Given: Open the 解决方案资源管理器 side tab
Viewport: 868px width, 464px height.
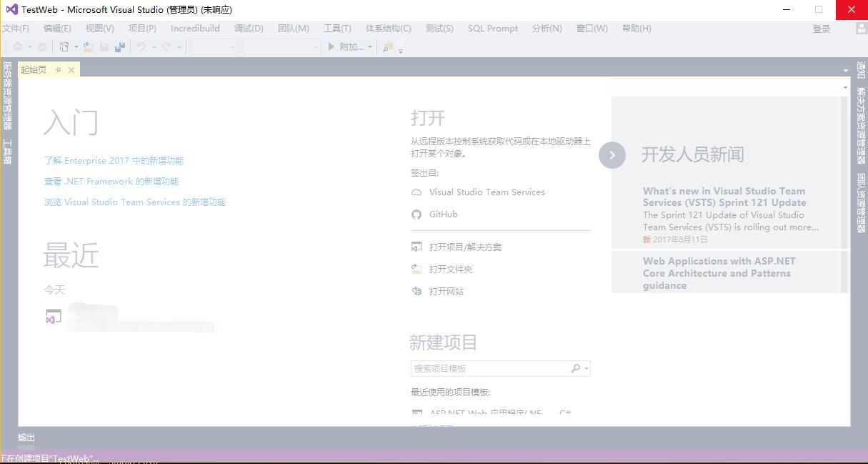Looking at the screenshot, I should pyautogui.click(x=861, y=126).
